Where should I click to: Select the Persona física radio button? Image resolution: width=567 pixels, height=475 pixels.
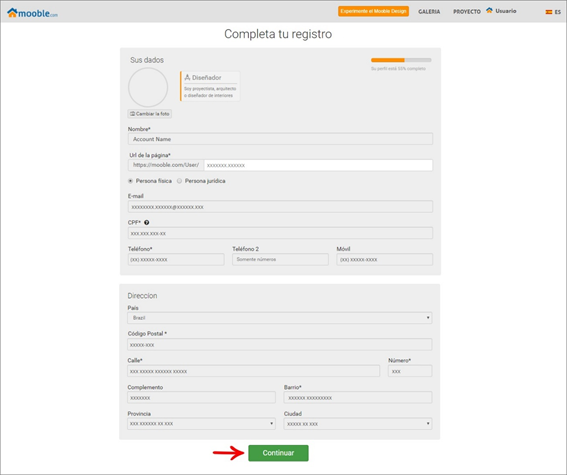pos(130,181)
